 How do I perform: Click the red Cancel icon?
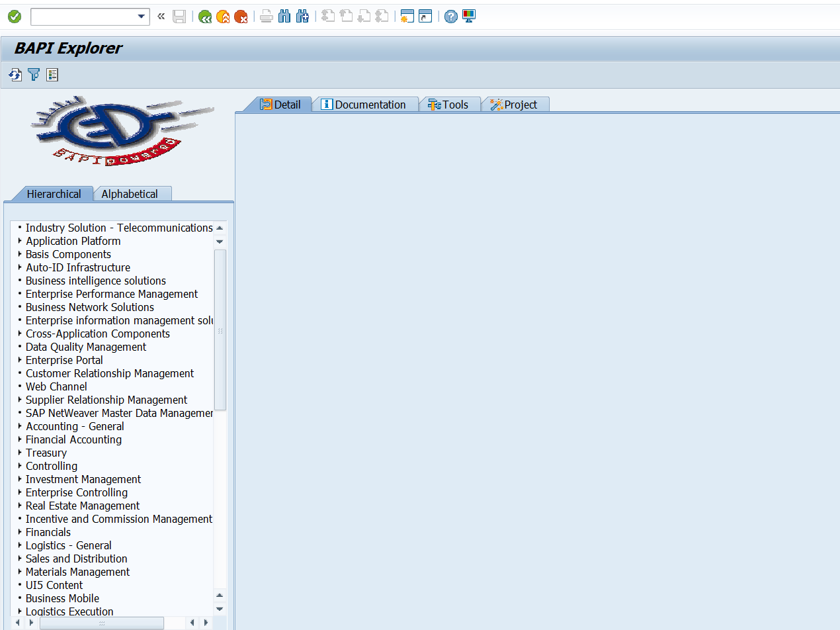coord(241,17)
